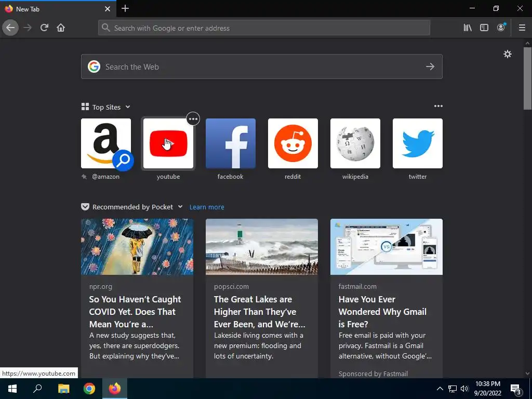Screen dimensions: 532x399
Task: Focus the address bar
Action: click(264, 28)
